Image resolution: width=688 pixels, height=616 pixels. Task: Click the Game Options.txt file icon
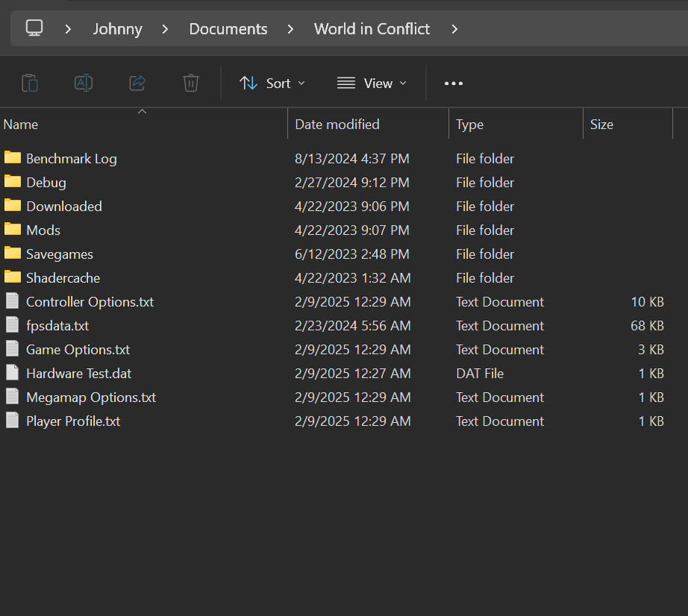[x=12, y=348]
